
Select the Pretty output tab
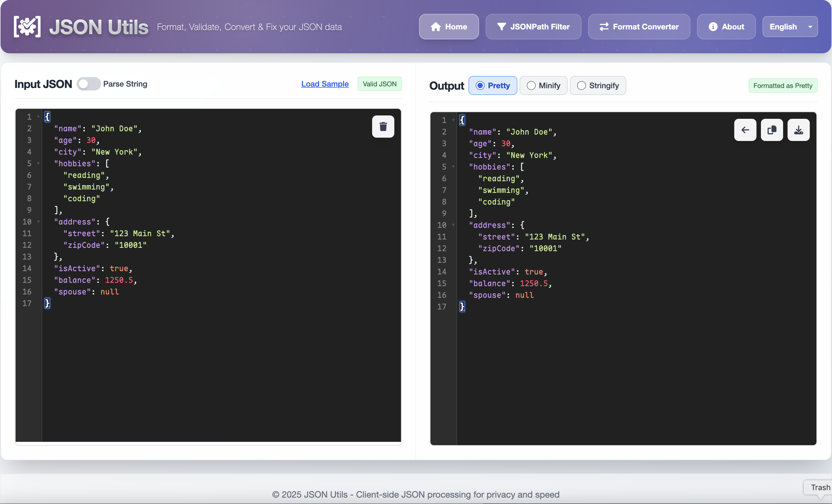click(493, 85)
